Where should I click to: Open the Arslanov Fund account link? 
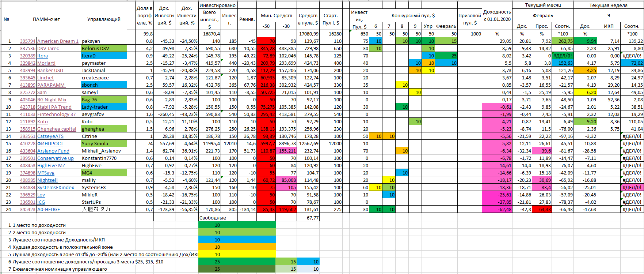pyautogui.click(x=53, y=151)
